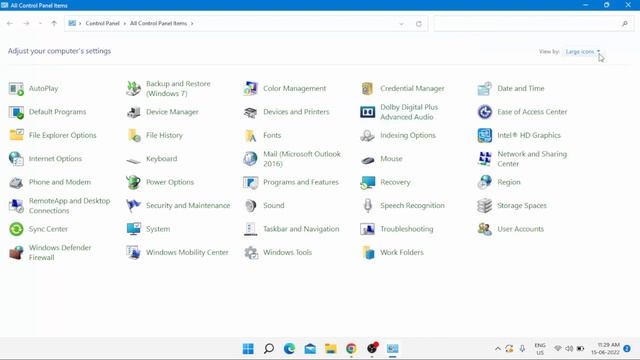Expand the address bar history dropdown
Screen dimensions: 640x360
(401, 24)
